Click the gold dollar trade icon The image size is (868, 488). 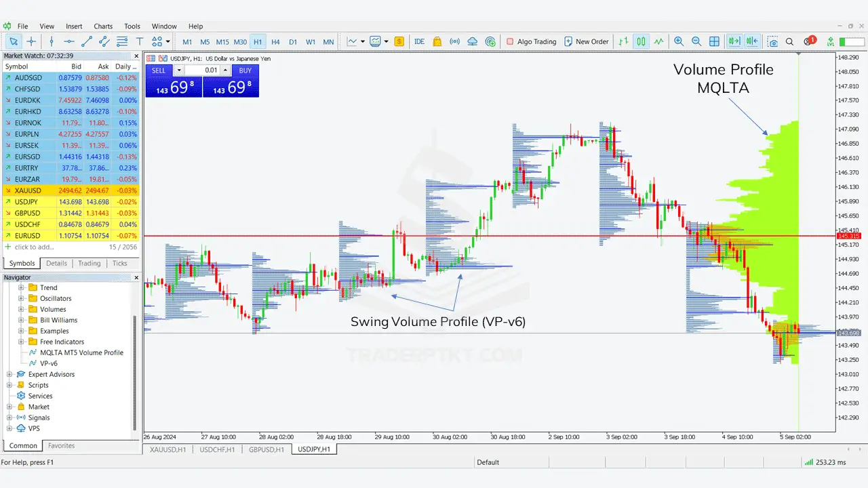coord(399,41)
